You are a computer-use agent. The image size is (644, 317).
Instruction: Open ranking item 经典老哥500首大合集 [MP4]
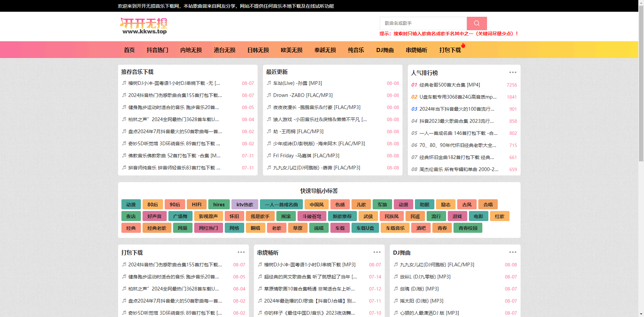(449, 85)
